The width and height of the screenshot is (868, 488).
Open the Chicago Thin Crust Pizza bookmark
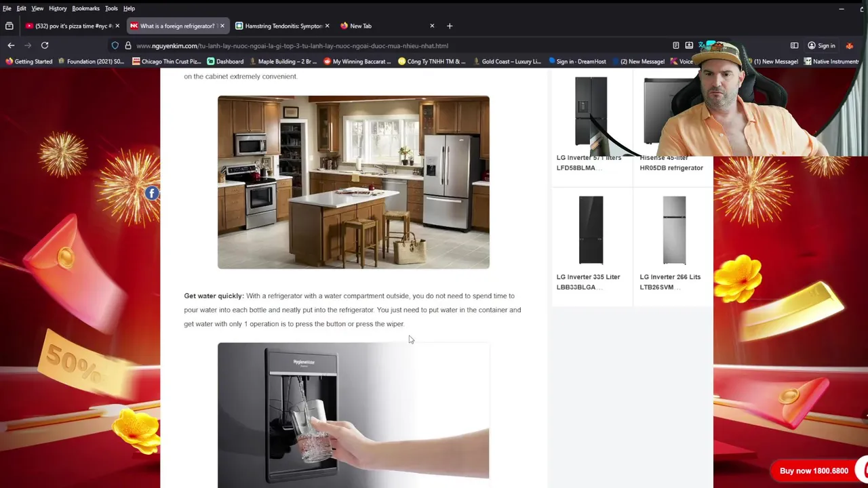[167, 61]
